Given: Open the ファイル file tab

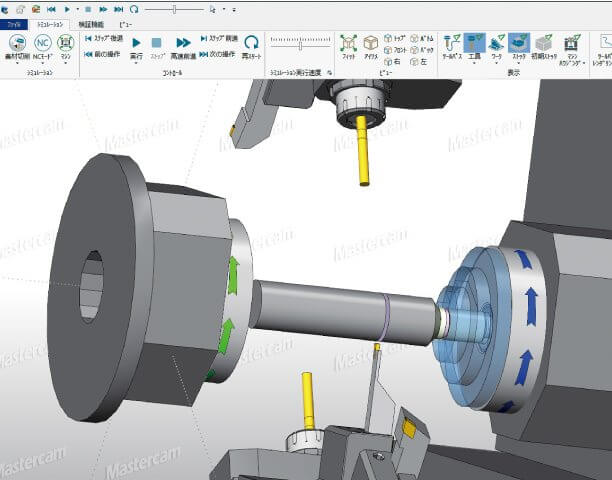Looking at the screenshot, I should pyautogui.click(x=15, y=22).
